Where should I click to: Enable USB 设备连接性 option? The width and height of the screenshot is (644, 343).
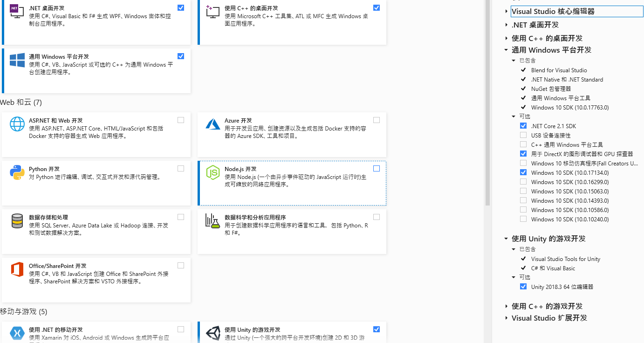pos(523,135)
